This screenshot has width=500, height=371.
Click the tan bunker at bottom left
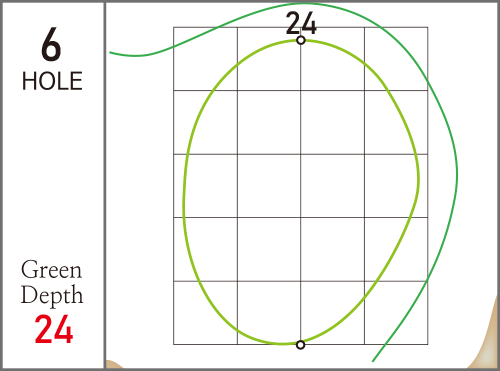pyautogui.click(x=113, y=364)
